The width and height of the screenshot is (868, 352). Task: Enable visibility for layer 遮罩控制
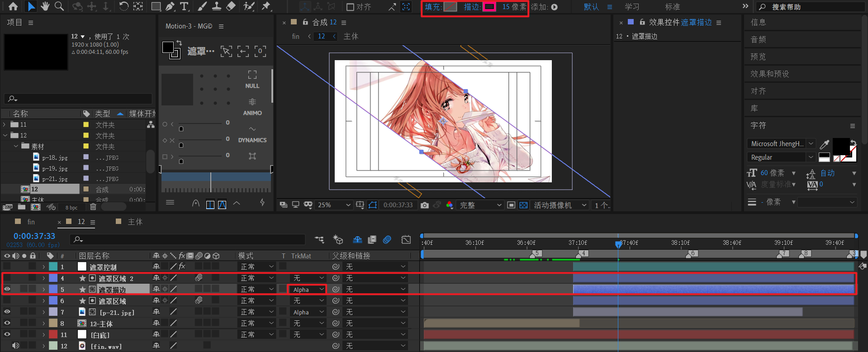7,266
